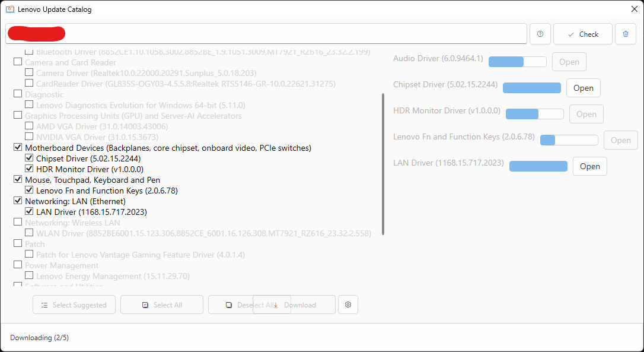Click the machine type input field
This screenshot has width=644, height=352.
click(266, 34)
